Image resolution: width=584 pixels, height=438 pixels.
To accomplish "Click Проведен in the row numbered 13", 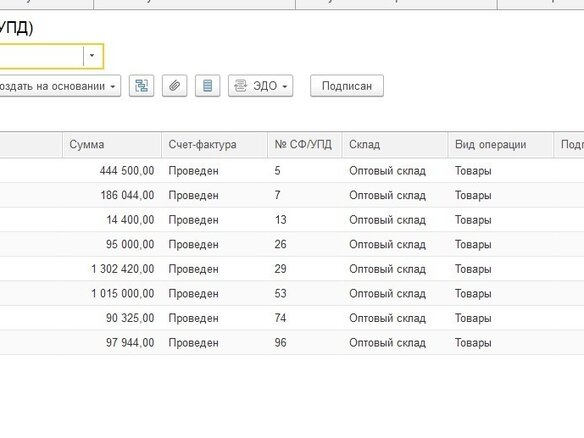I will pos(193,220).
